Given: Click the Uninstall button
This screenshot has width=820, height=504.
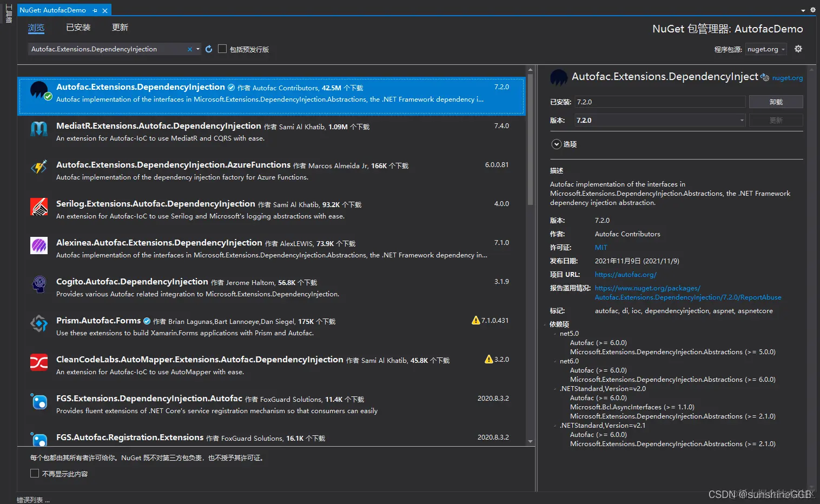Looking at the screenshot, I should [x=776, y=102].
